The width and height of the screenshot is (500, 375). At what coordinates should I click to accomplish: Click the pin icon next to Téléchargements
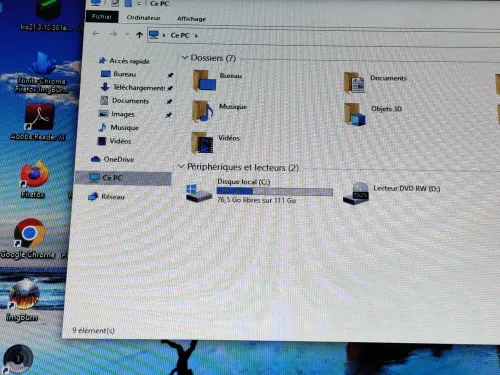click(170, 88)
